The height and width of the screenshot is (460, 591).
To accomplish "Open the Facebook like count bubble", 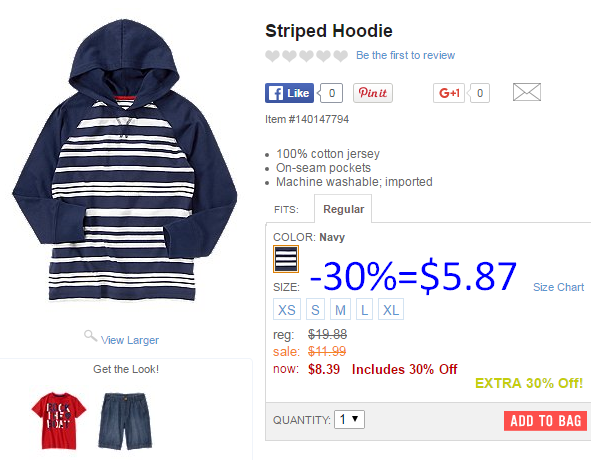I will [x=331, y=93].
